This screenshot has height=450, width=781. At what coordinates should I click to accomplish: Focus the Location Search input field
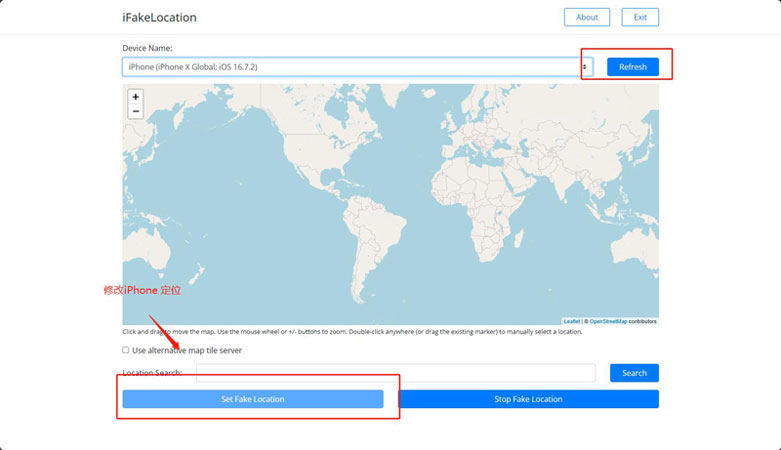(x=395, y=373)
